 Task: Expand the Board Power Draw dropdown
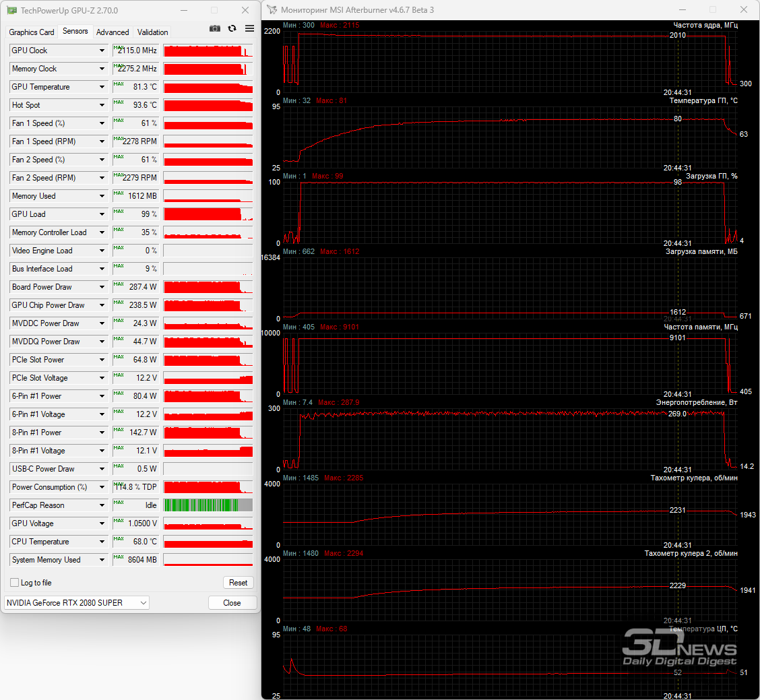[x=102, y=287]
